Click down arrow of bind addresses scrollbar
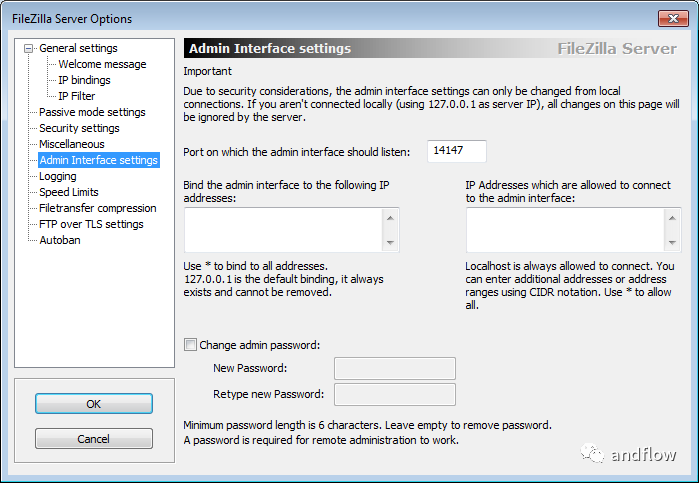This screenshot has height=483, width=699. pos(391,243)
